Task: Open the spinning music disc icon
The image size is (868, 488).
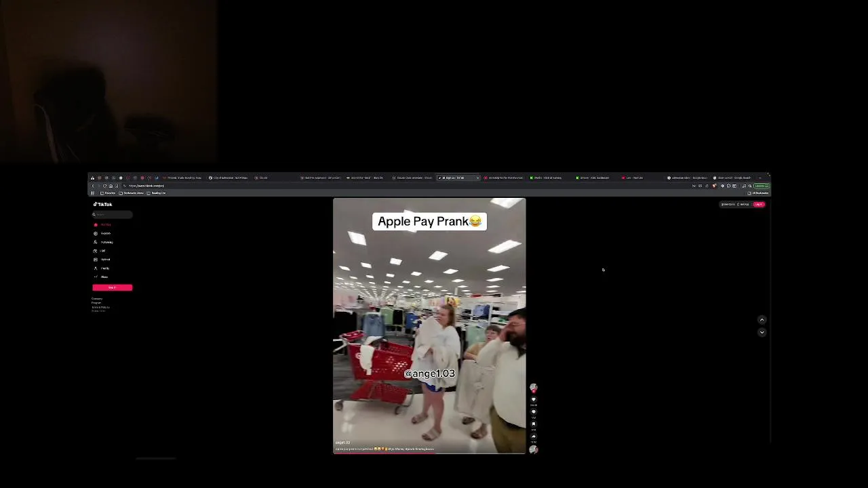Action: tap(534, 449)
